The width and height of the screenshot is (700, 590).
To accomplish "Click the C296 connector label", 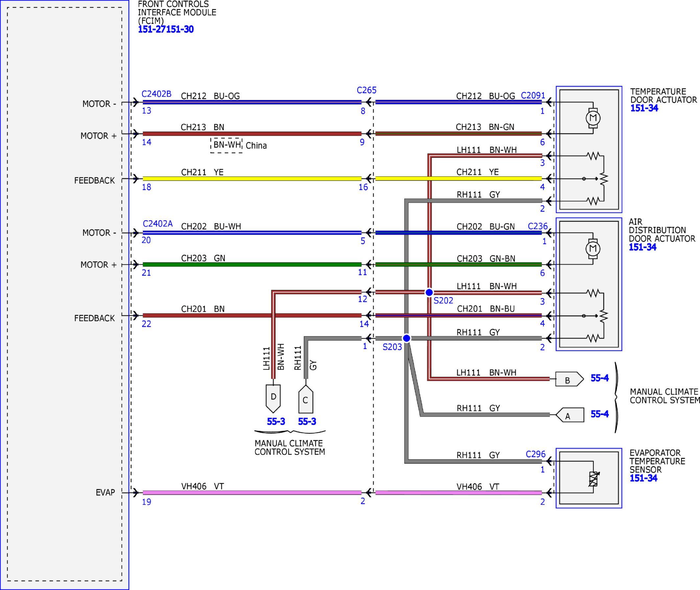I will [535, 454].
